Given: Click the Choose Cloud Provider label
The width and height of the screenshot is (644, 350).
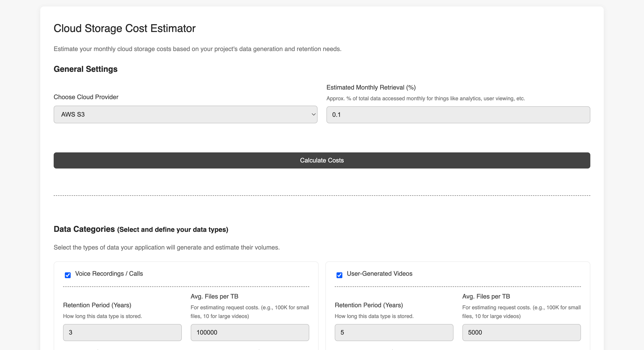Looking at the screenshot, I should [x=86, y=97].
